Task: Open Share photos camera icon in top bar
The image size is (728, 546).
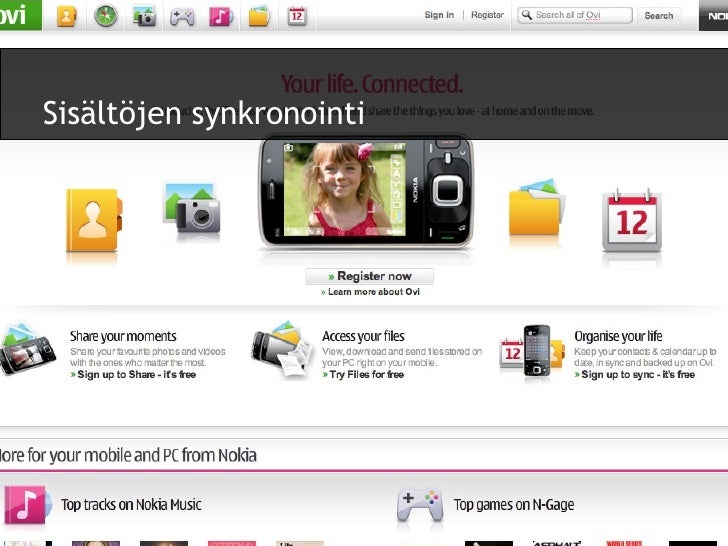Action: pos(144,17)
